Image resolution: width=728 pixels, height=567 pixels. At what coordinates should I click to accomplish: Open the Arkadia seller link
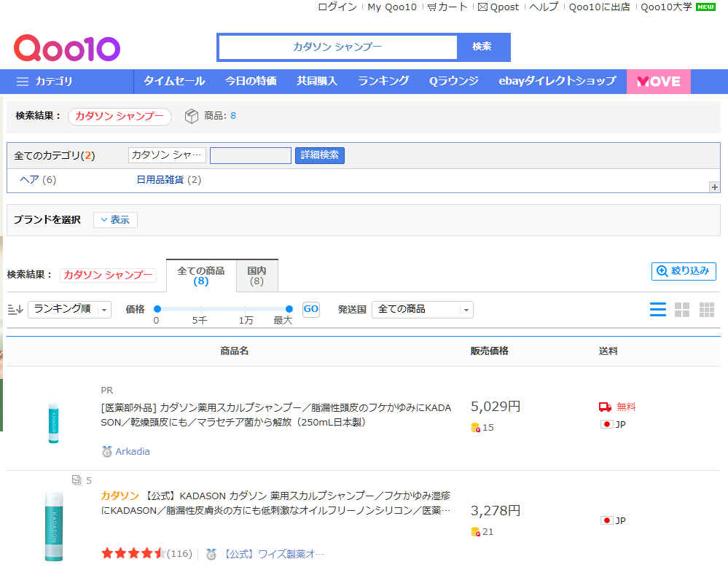pyautogui.click(x=133, y=452)
